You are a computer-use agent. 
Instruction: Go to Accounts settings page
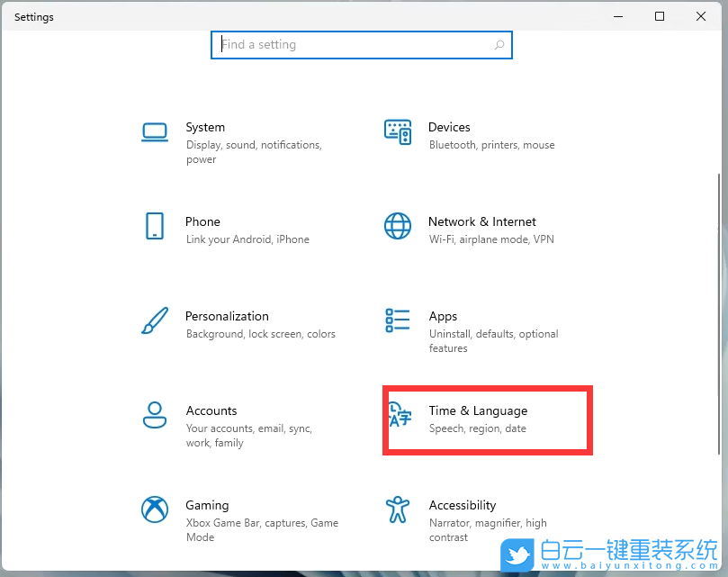[211, 410]
